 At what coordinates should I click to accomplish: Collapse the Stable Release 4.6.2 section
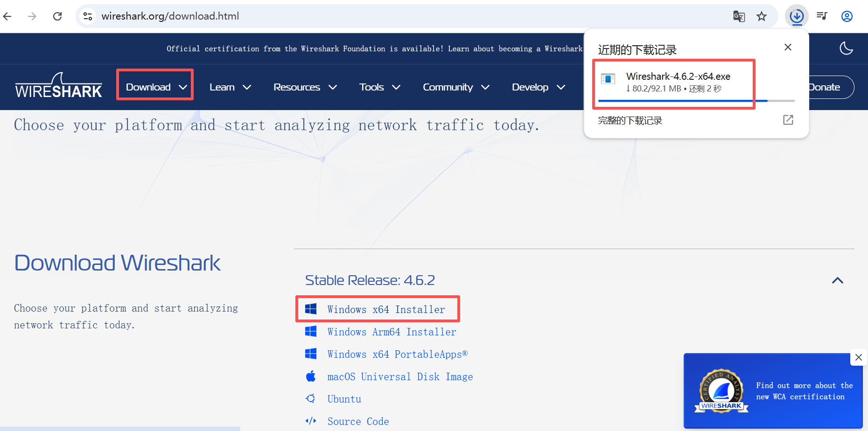pos(838,280)
